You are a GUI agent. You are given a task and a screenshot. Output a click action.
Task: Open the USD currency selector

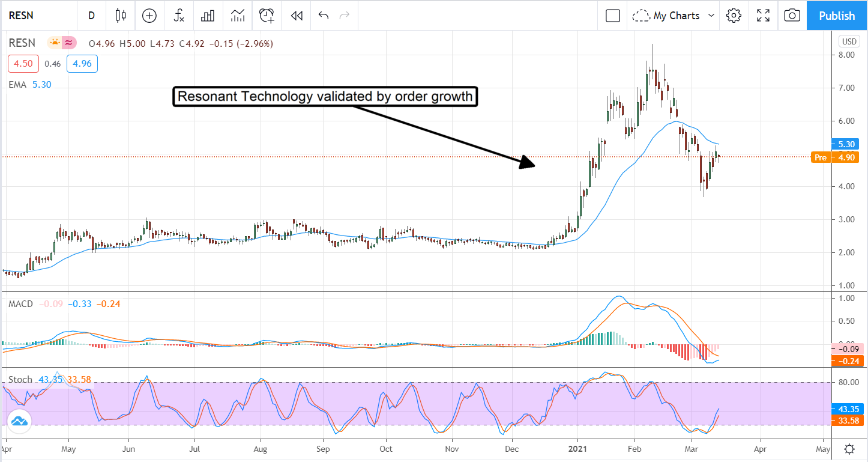point(849,41)
